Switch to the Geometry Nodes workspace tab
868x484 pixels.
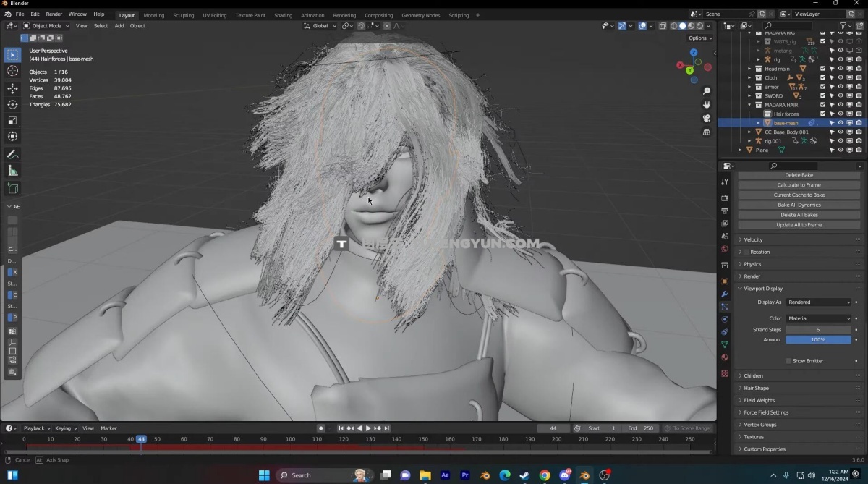(420, 15)
